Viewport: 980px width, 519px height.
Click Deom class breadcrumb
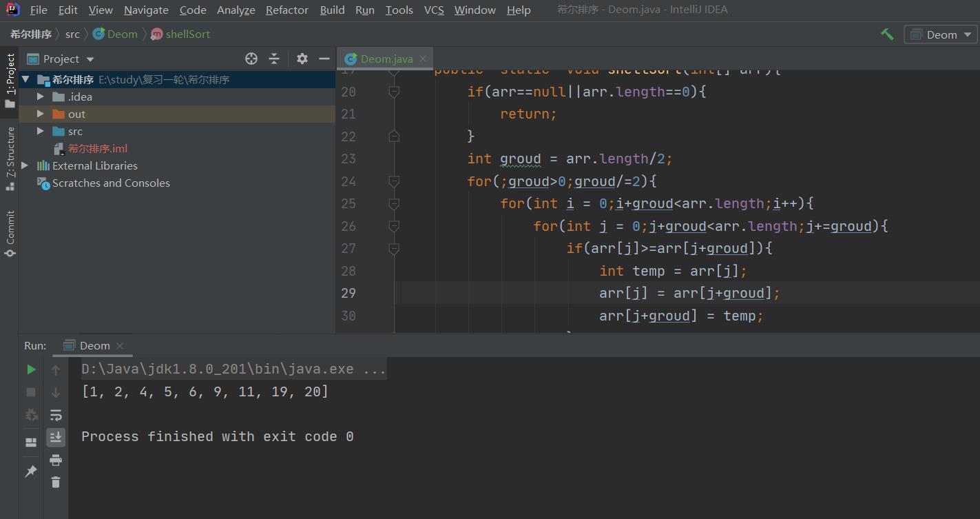click(116, 34)
